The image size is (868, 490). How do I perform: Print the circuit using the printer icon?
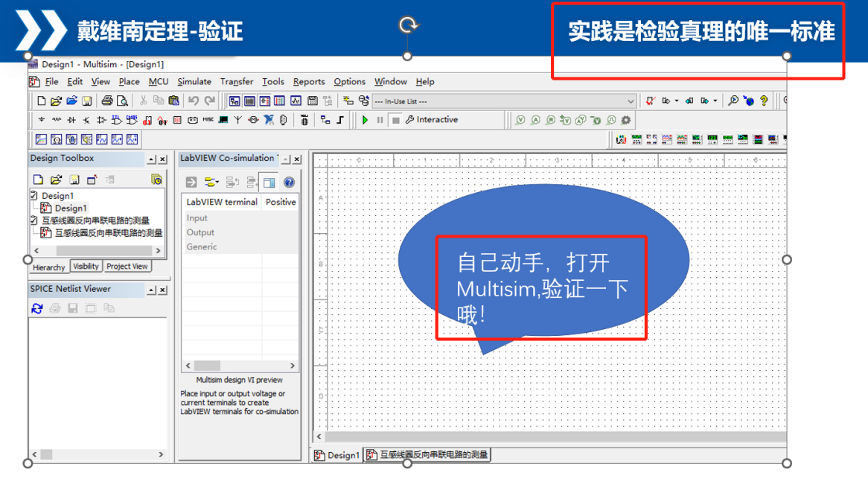point(107,101)
